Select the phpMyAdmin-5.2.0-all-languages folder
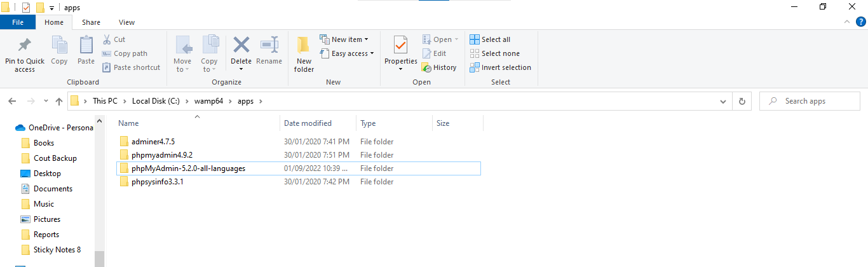 tap(299, 168)
